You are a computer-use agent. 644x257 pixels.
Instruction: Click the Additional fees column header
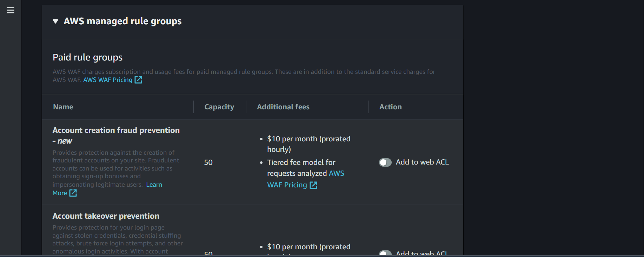283,107
